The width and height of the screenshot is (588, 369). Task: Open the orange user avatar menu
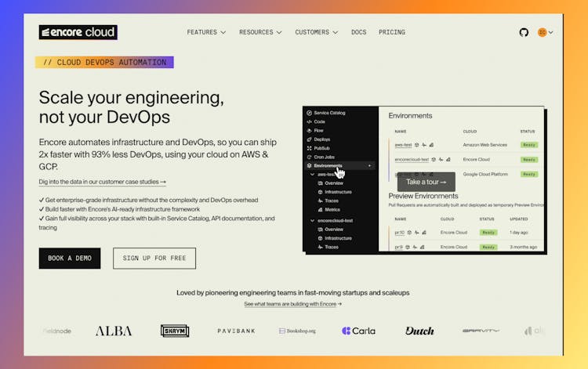[545, 33]
